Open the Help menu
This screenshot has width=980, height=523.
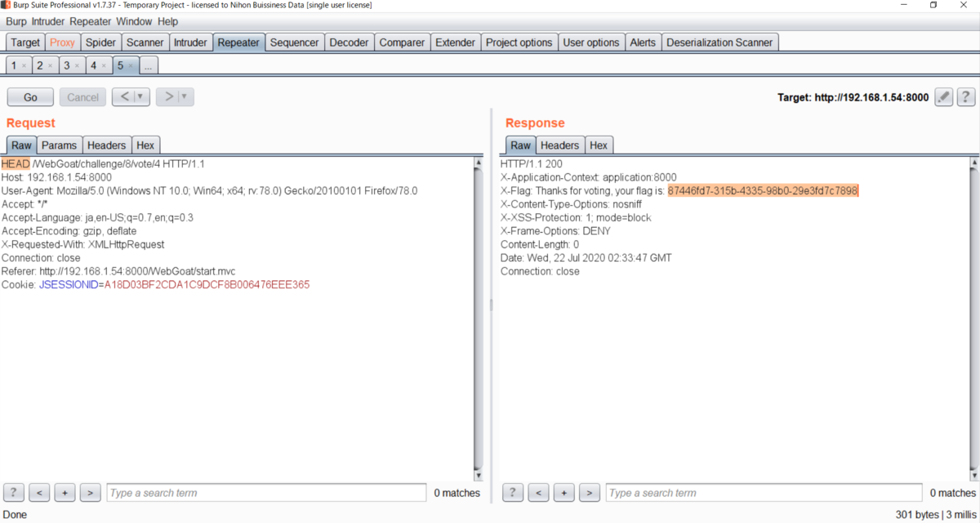click(x=167, y=21)
